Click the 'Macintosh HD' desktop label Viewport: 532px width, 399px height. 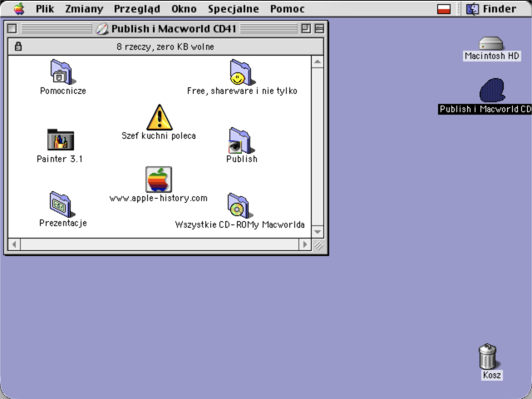[x=492, y=56]
